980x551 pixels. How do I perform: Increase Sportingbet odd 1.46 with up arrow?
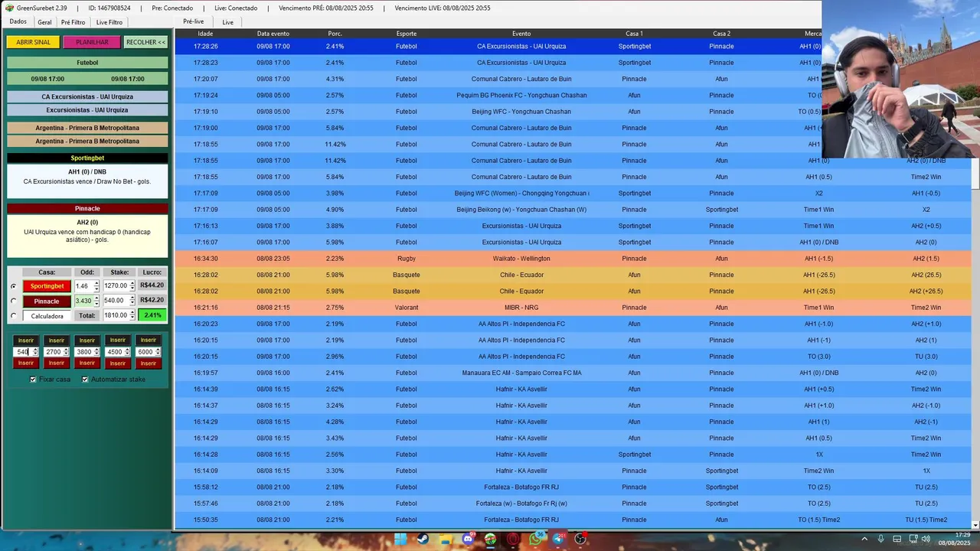96,283
